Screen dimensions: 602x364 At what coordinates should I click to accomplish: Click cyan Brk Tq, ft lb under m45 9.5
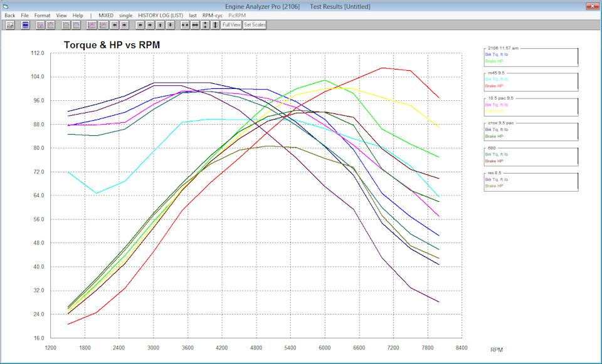click(x=497, y=80)
